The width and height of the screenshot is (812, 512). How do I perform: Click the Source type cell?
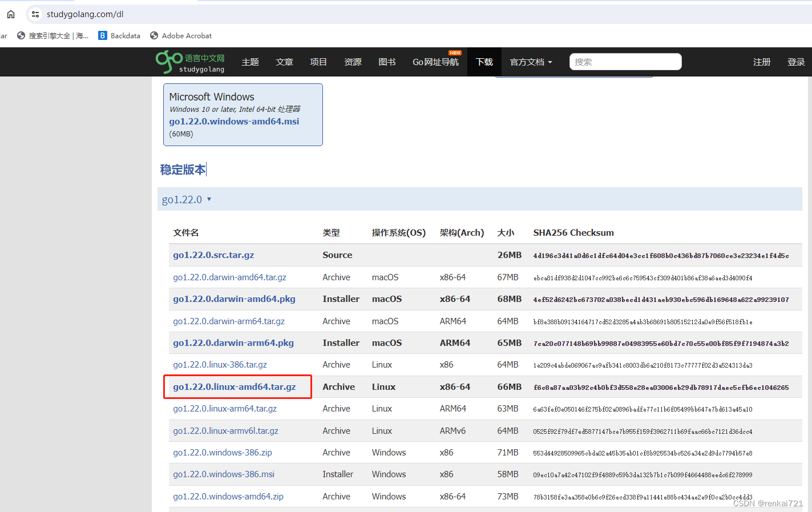tap(337, 255)
